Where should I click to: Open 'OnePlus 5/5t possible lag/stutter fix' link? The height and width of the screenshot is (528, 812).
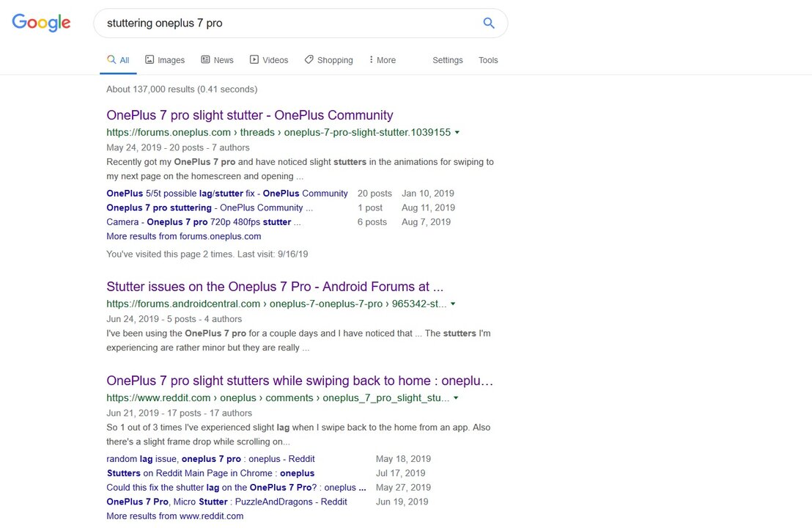(227, 194)
